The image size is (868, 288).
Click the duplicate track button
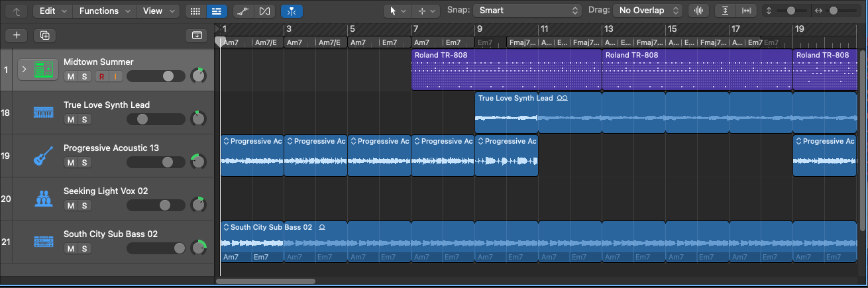44,35
